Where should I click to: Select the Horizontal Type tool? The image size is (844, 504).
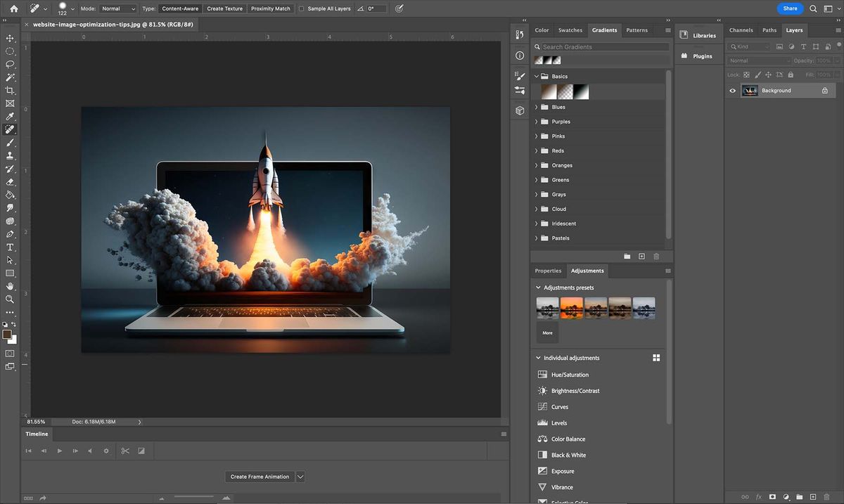(x=10, y=247)
